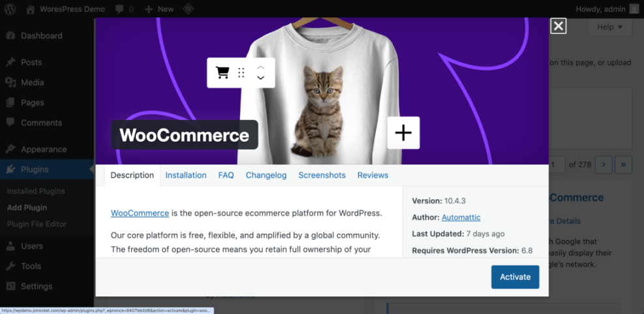Click the Tools wrench icon in sidebar
Viewport: 644px width, 314px height.
tap(10, 266)
